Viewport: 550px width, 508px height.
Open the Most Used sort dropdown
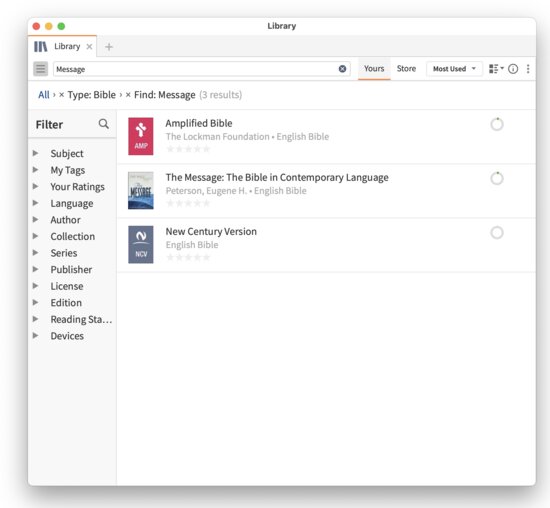(454, 69)
